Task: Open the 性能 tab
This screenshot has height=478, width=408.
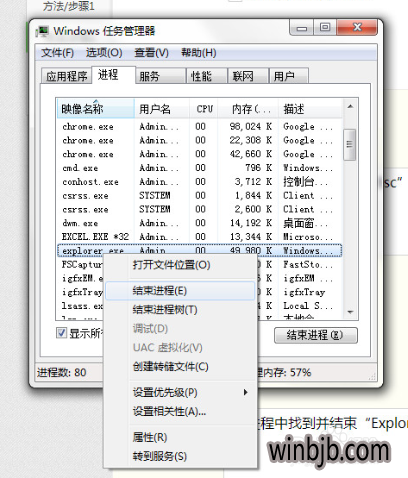Action: pyautogui.click(x=207, y=76)
